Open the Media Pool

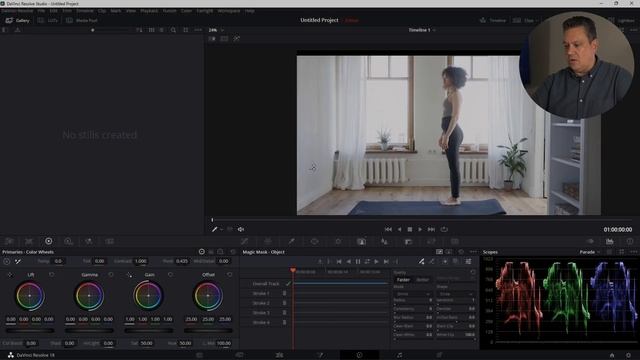point(82,20)
